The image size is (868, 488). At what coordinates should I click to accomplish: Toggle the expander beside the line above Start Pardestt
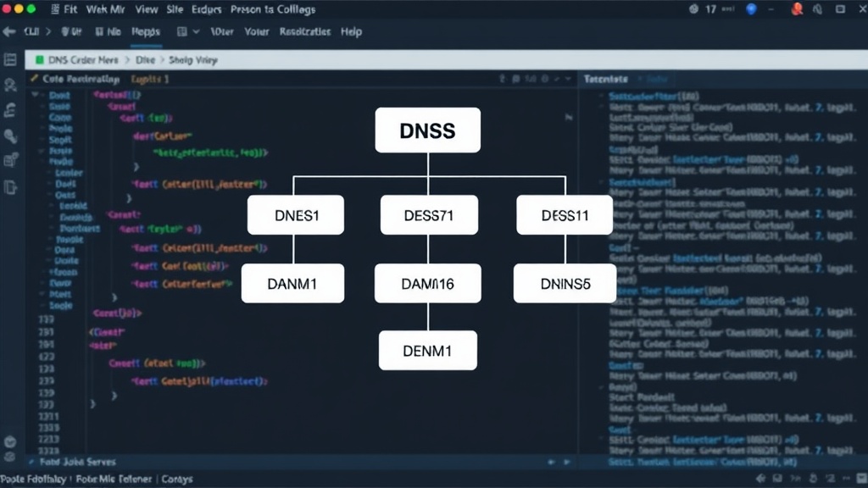601,387
